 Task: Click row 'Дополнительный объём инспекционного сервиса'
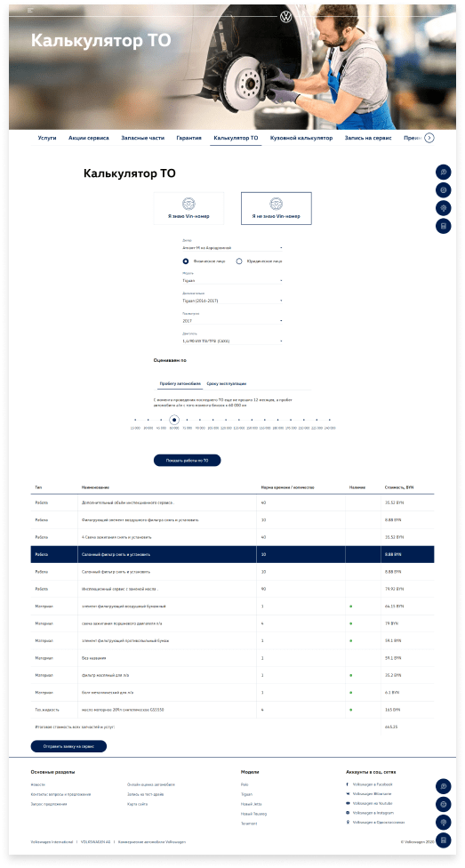coord(233,503)
